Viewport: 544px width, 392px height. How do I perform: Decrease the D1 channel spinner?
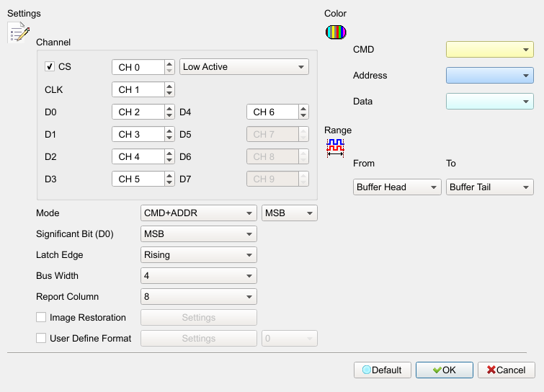click(x=169, y=138)
